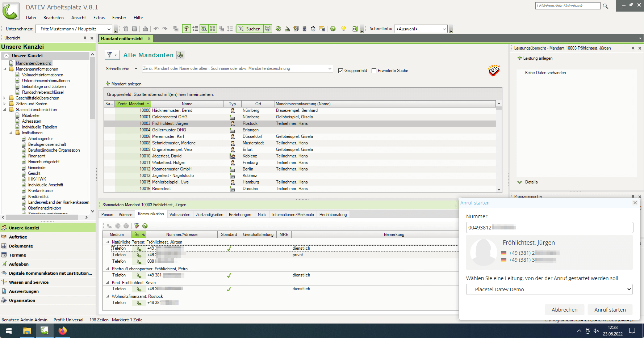644x338 pixels.
Task: Close the Mandantenübersicht tab
Action: coord(149,39)
